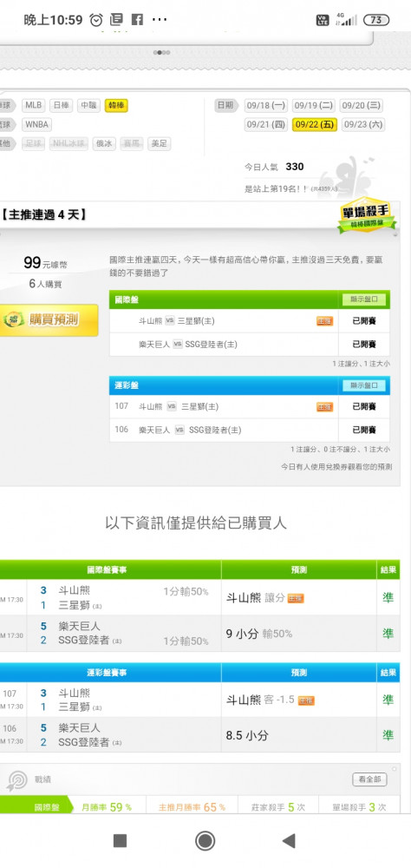
Task: Tap the 單場殺手 3 次 stat
Action: (360, 807)
